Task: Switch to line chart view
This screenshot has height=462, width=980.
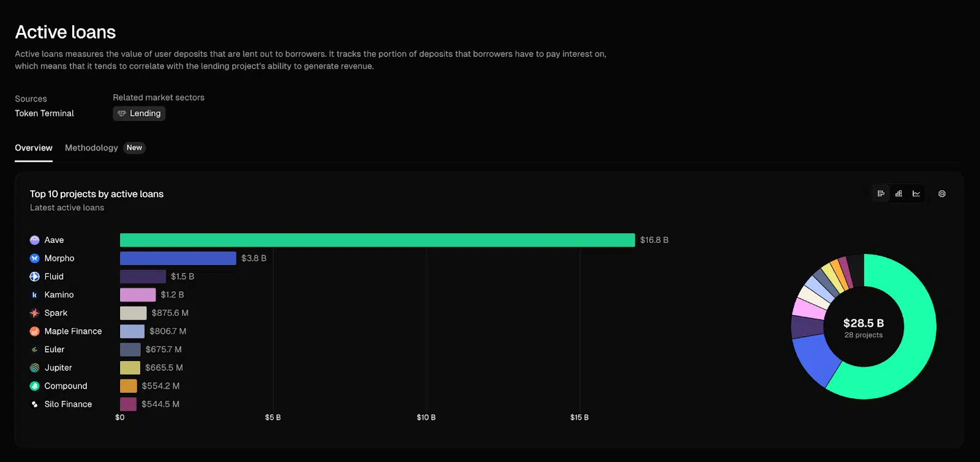Action: click(x=916, y=194)
